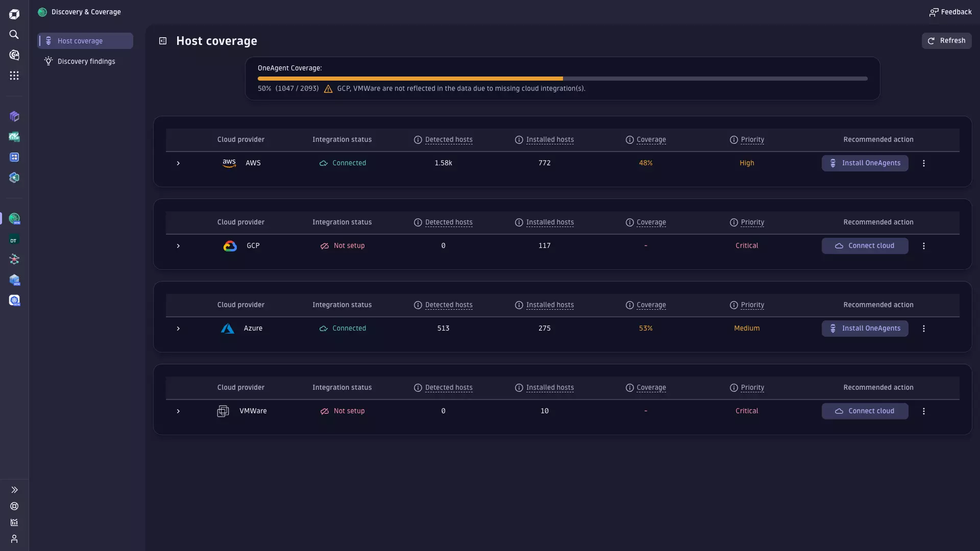Open the apps grid launcher icon

tap(14, 76)
